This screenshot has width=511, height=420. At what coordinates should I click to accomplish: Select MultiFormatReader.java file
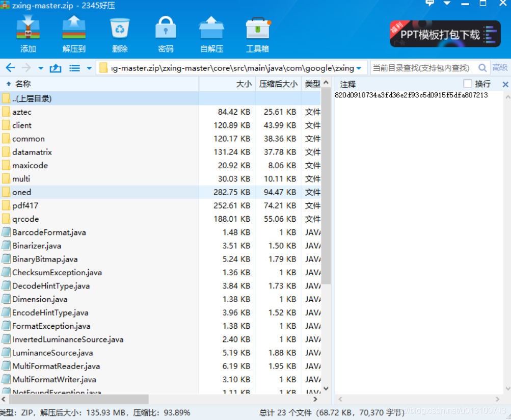[x=160, y=366]
